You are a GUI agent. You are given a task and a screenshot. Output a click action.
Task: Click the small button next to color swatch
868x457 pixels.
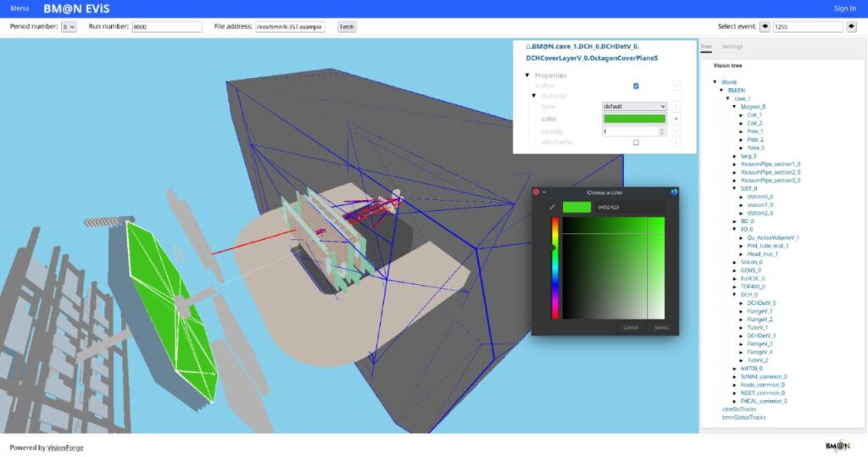pos(676,119)
